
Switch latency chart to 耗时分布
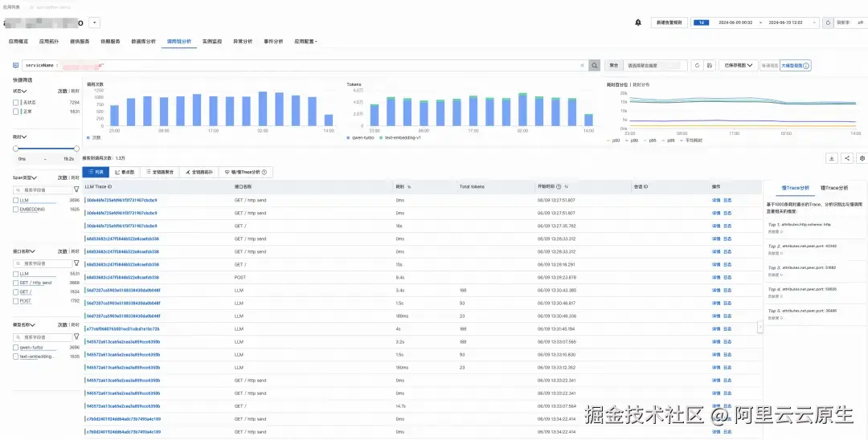click(641, 84)
